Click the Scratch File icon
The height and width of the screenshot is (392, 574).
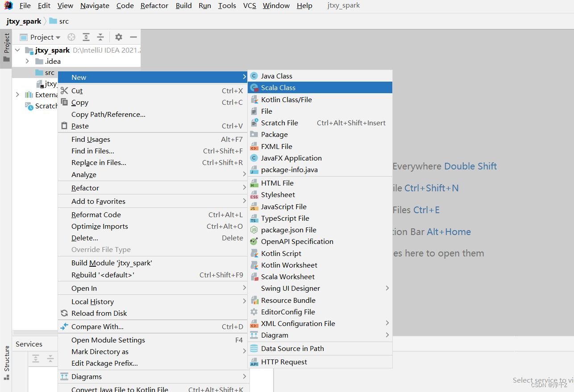[x=254, y=123]
